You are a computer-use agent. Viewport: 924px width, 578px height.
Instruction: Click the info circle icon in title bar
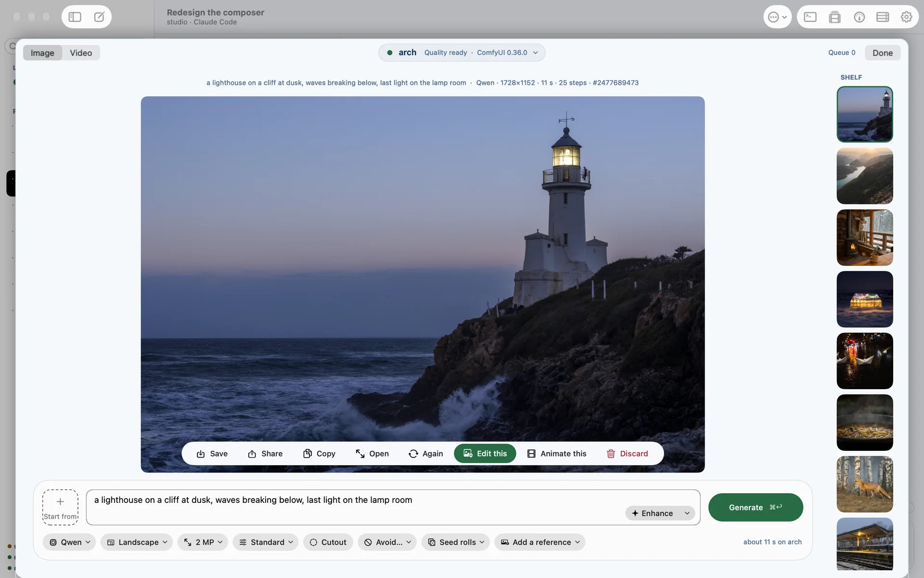pos(859,17)
